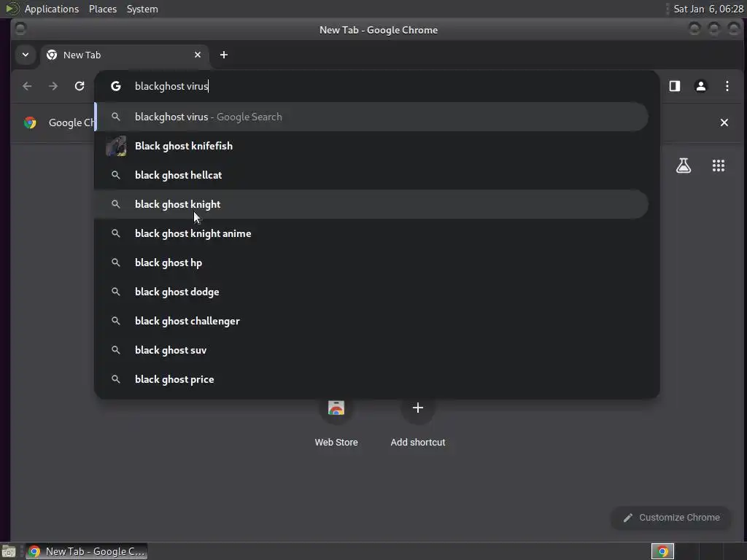Screen dimensions: 747x560
Task: Select 'black ghost dodge' suggestion
Action: click(x=371, y=292)
